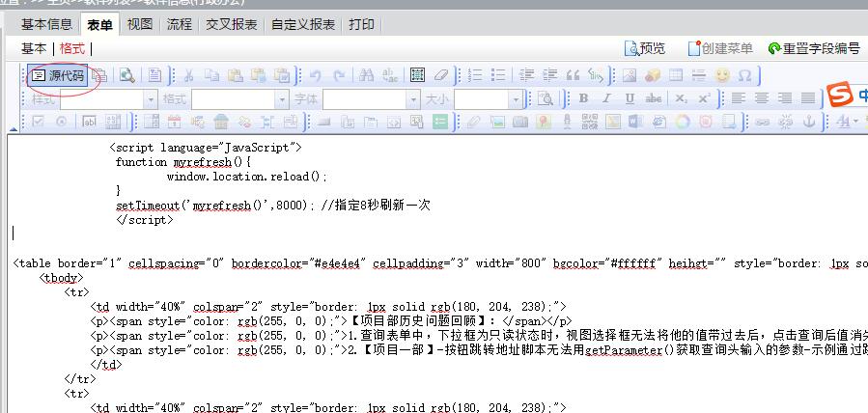
Task: Switch to the 交叉报表 tab
Action: (232, 24)
